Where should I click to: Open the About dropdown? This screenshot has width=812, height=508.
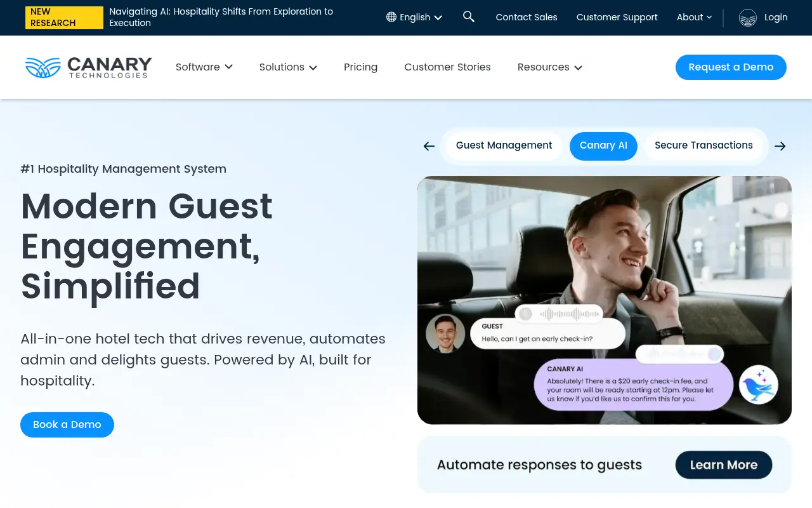[694, 17]
